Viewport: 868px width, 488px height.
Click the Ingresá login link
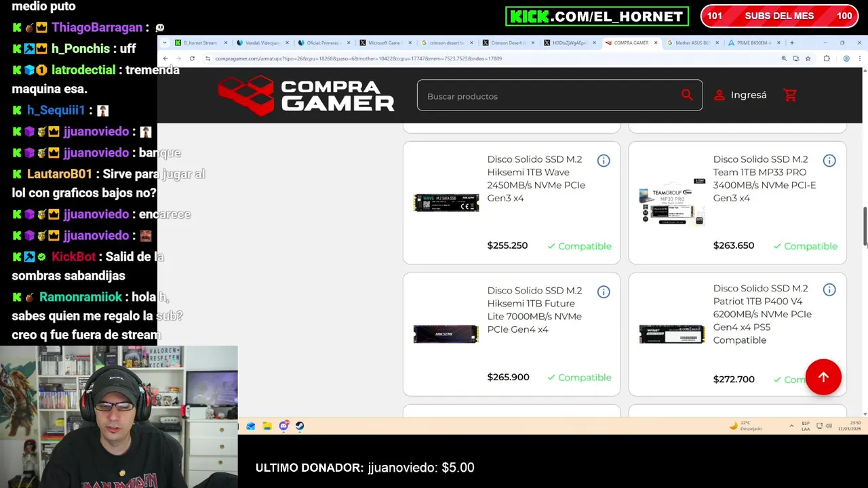pyautogui.click(x=749, y=96)
